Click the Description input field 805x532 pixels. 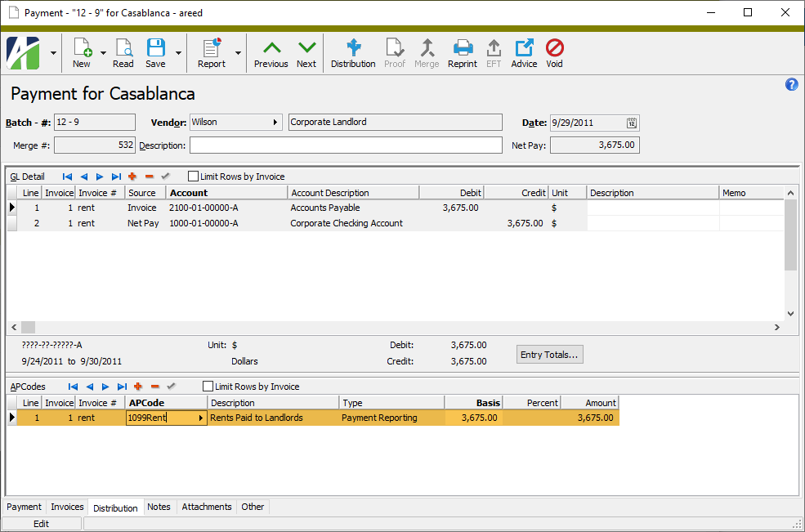(x=346, y=145)
